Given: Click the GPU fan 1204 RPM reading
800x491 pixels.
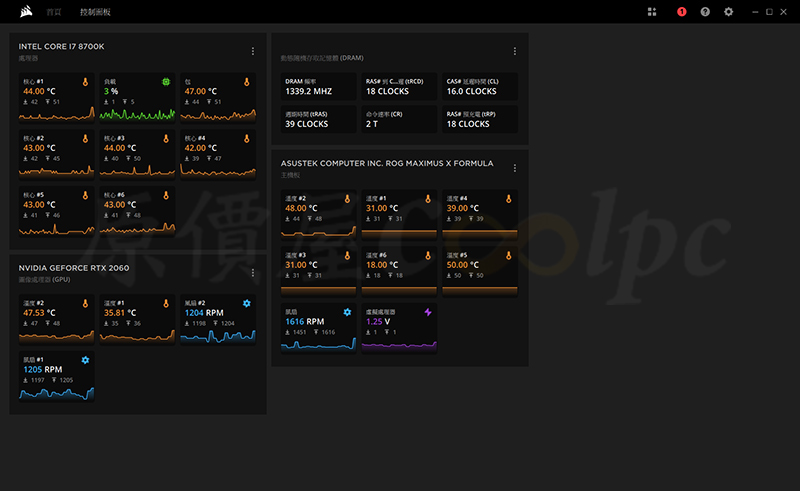Looking at the screenshot, I should coord(204,313).
